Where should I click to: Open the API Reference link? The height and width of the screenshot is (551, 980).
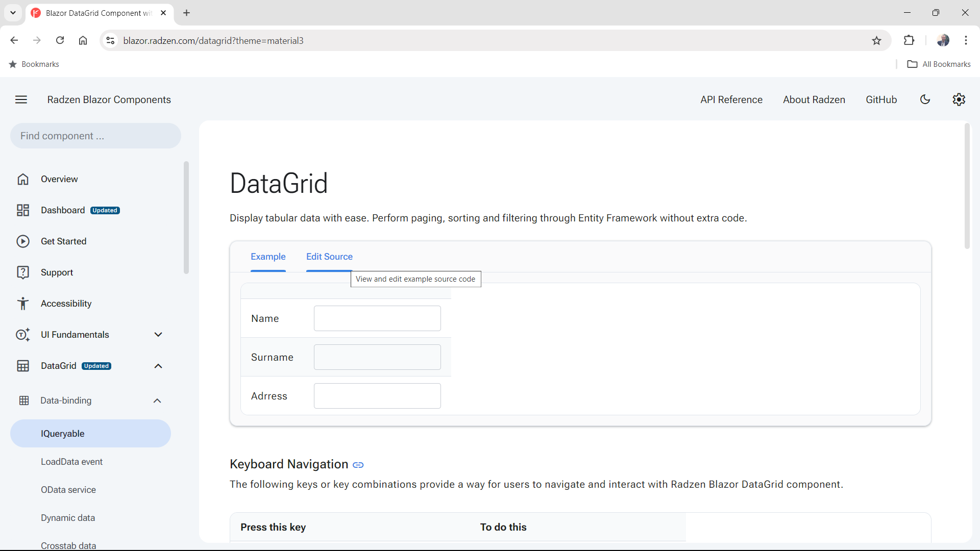click(x=731, y=99)
